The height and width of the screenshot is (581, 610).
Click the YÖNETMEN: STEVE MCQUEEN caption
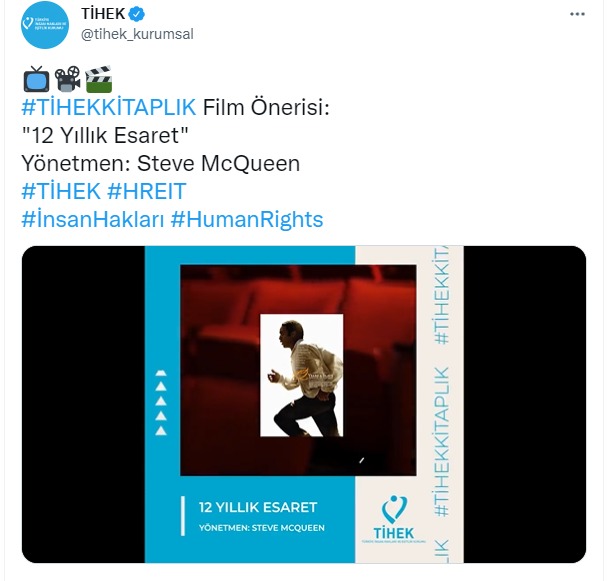[x=261, y=528]
